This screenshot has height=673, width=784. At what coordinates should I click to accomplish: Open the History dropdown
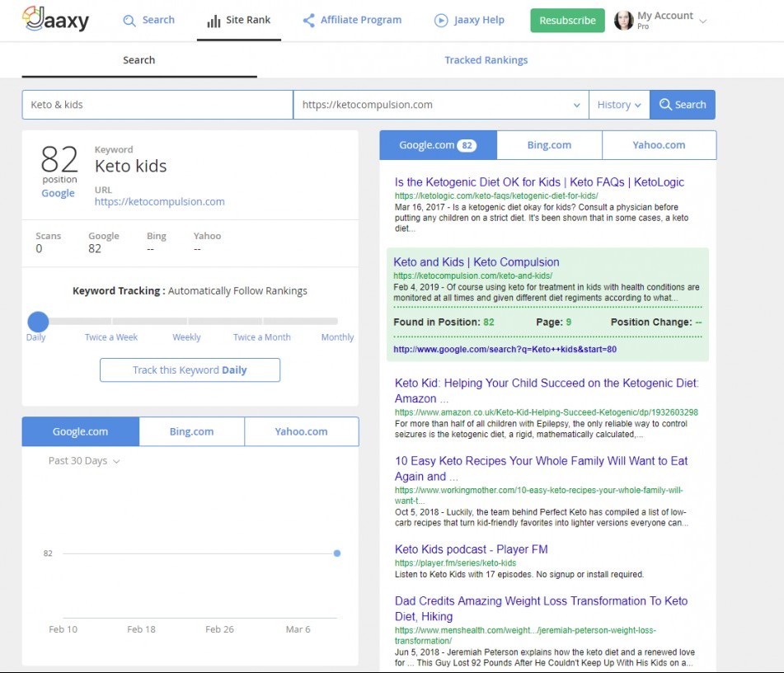619,105
